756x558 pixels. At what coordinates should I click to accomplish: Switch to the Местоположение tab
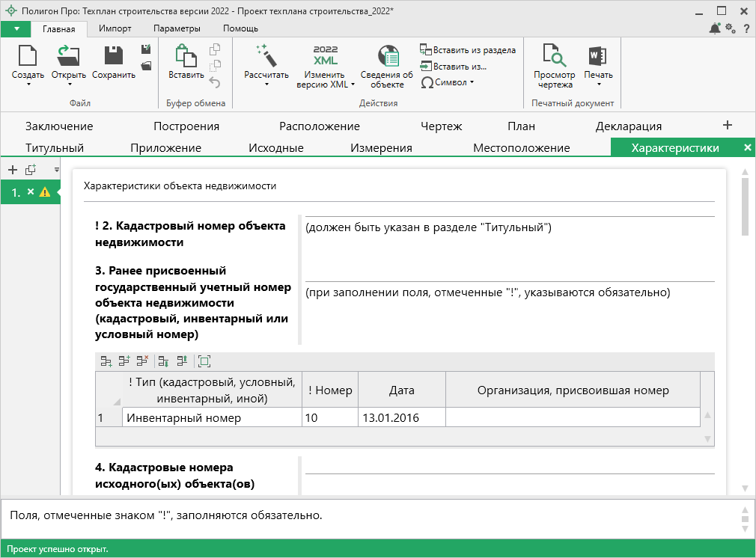point(521,148)
